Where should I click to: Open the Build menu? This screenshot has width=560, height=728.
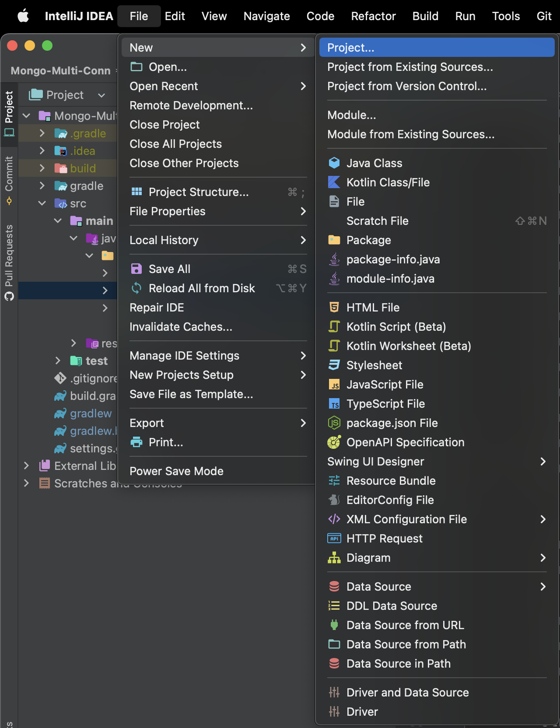click(426, 16)
